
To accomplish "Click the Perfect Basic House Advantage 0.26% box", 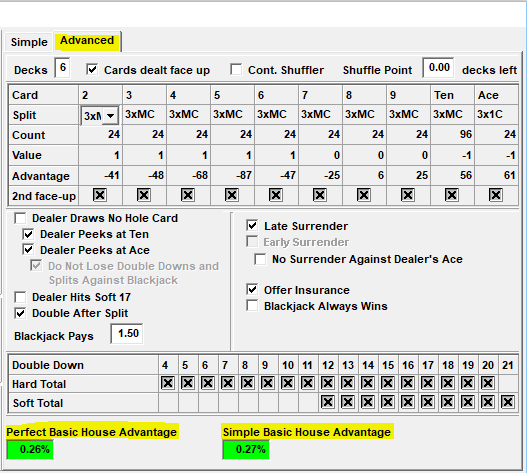I will [x=30, y=449].
